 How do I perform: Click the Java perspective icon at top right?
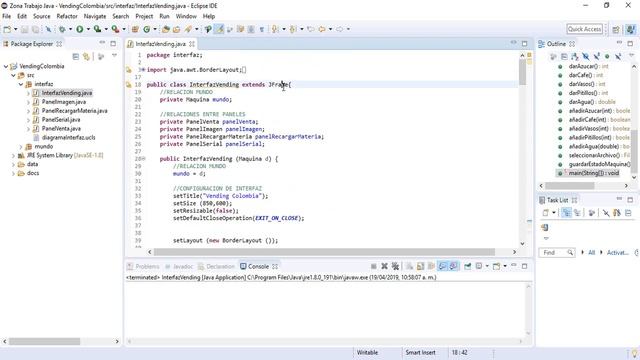(631, 29)
